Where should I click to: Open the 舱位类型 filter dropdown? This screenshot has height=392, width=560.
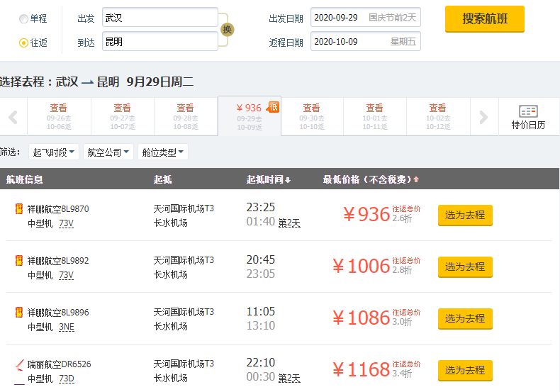163,152
